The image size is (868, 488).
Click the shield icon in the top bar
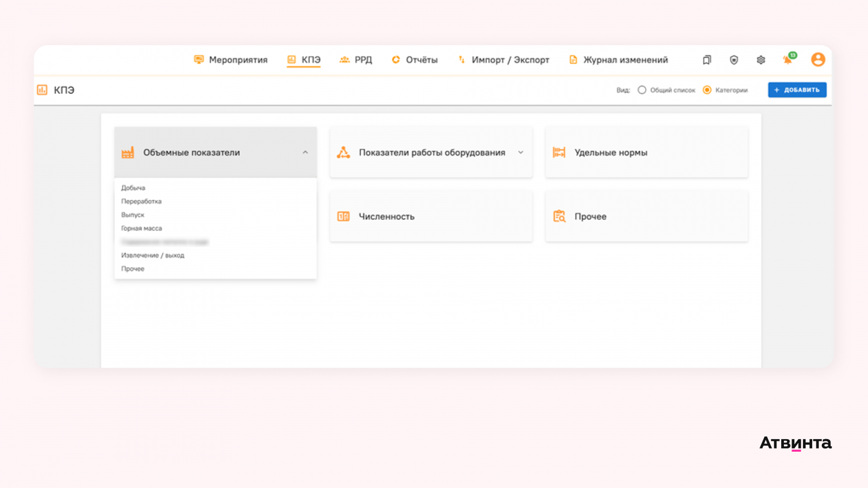733,60
